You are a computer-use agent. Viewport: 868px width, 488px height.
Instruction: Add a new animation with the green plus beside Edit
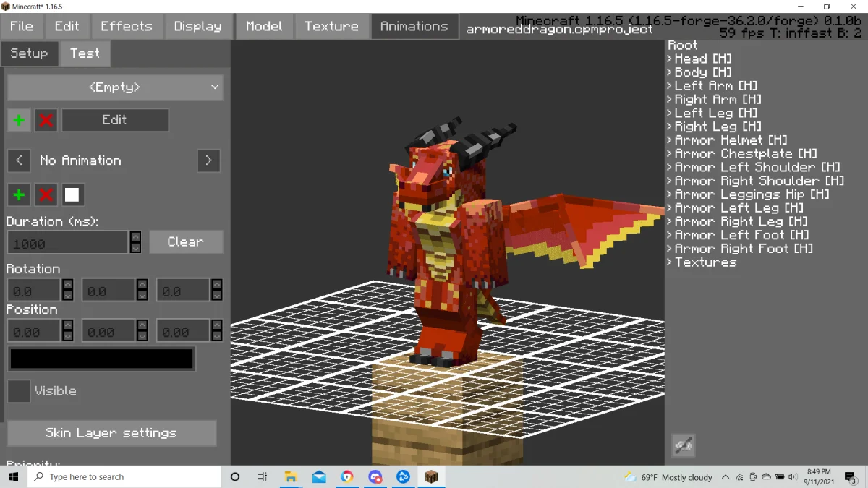tap(19, 120)
